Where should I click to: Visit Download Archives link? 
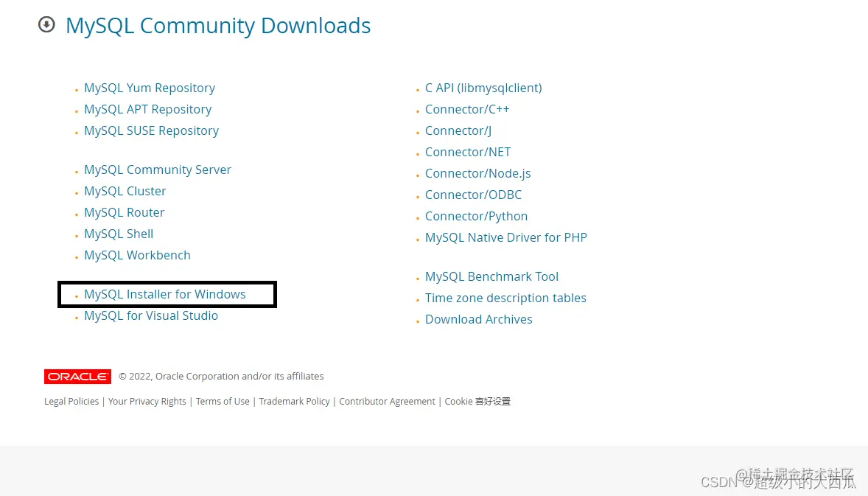click(479, 319)
